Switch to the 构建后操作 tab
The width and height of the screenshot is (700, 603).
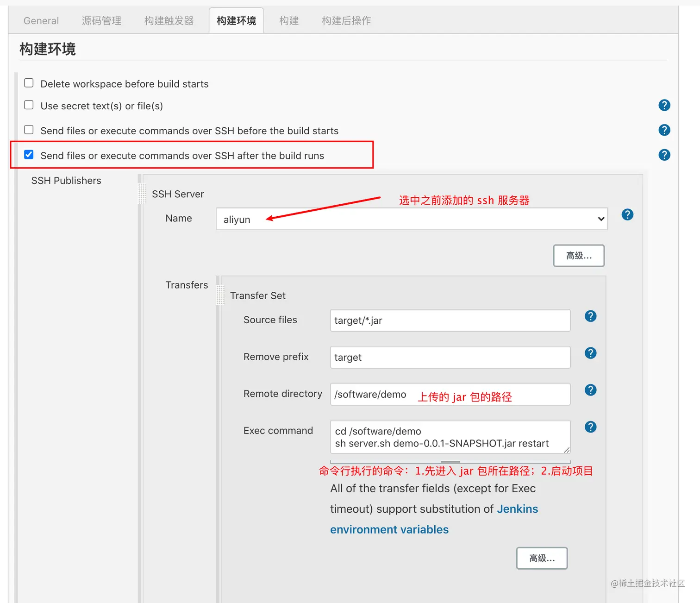[346, 21]
